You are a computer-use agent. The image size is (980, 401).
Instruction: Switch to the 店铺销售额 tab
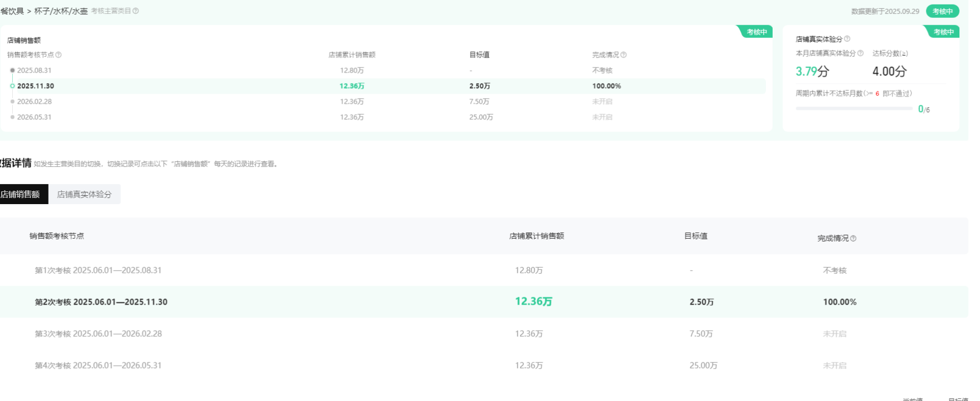(x=22, y=194)
